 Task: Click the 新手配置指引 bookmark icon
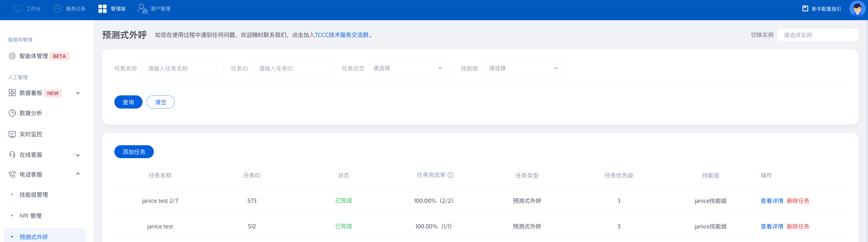point(805,8)
